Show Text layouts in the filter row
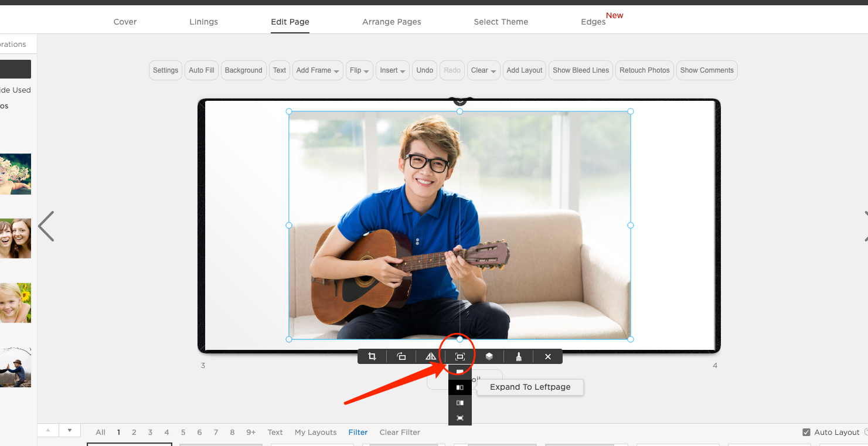 [275, 433]
